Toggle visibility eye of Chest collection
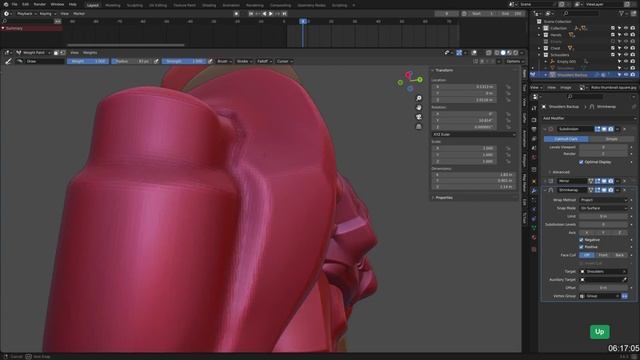This screenshot has height=360, width=640. 626,48
